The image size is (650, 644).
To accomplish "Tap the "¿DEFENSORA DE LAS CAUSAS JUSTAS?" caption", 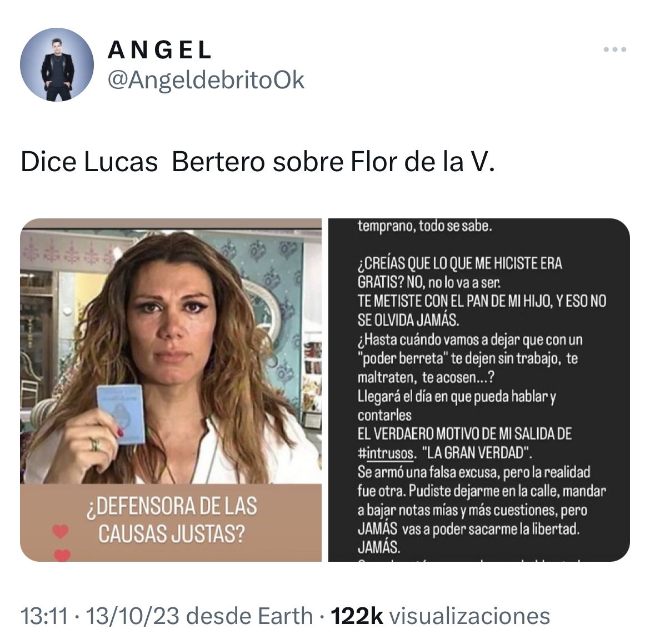I will pyautogui.click(x=172, y=520).
